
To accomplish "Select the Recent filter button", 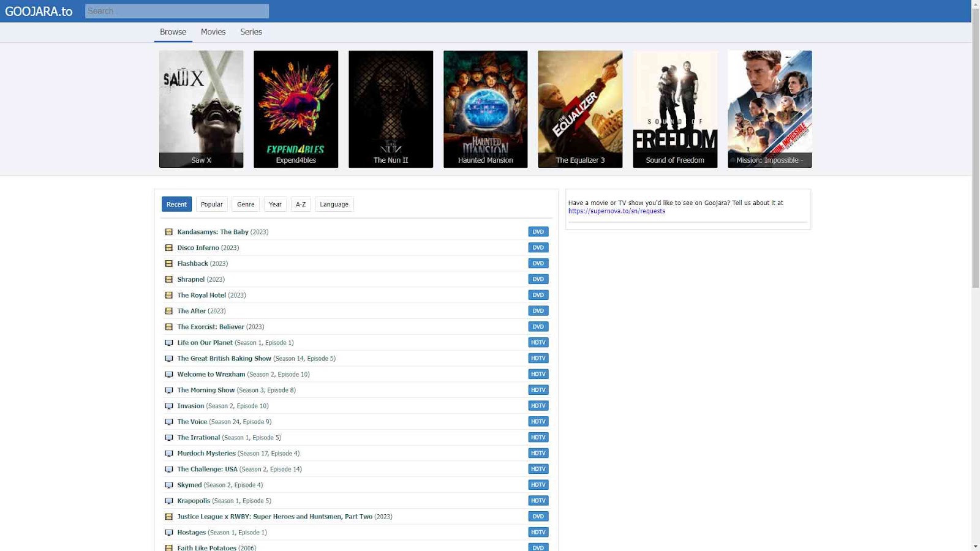I will click(176, 204).
